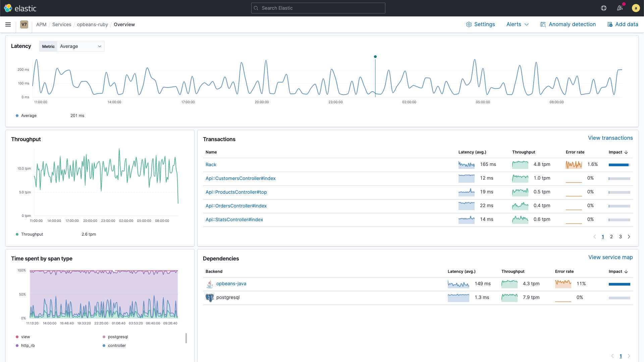Toggle the http_rb span type legend

pyautogui.click(x=28, y=346)
